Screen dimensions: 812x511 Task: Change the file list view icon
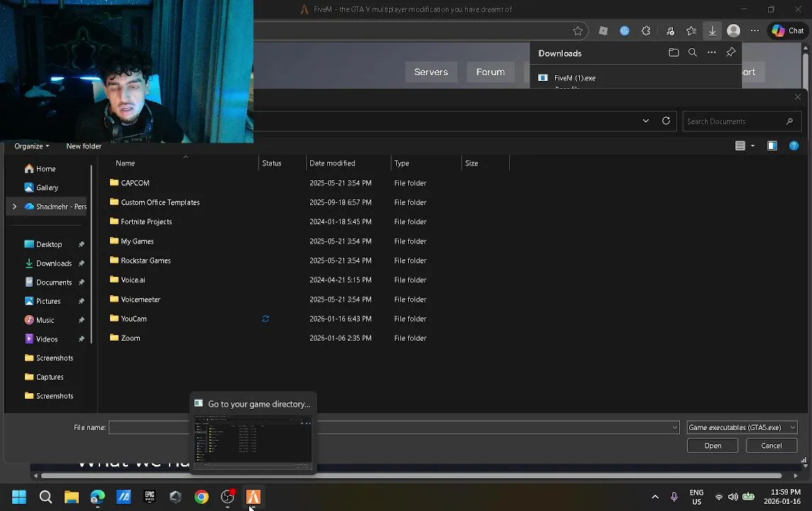tap(740, 146)
